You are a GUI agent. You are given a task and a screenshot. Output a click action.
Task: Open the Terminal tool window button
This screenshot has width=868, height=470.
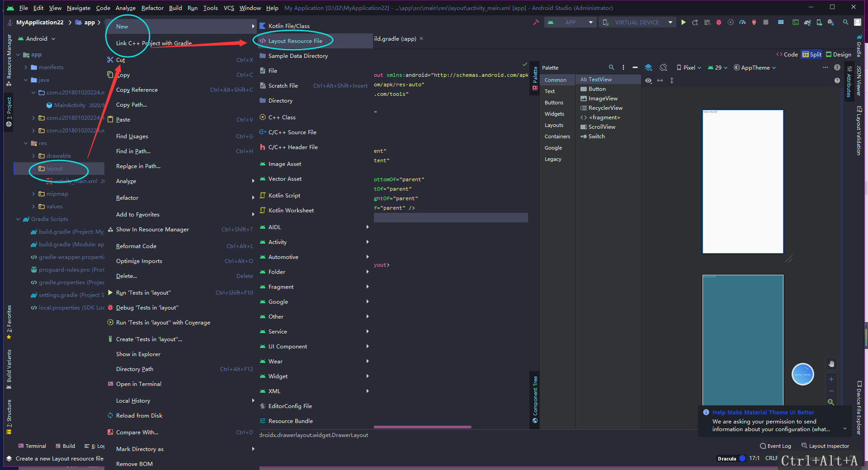(32, 446)
